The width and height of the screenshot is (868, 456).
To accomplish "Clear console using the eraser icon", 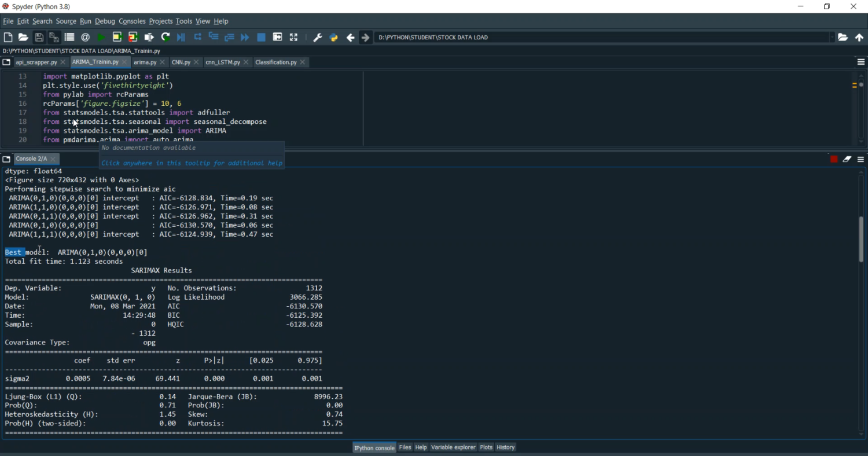I will [x=847, y=159].
